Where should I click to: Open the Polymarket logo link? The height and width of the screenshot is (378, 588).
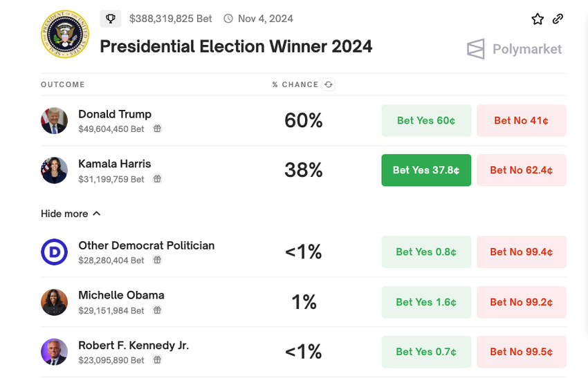pyautogui.click(x=514, y=49)
